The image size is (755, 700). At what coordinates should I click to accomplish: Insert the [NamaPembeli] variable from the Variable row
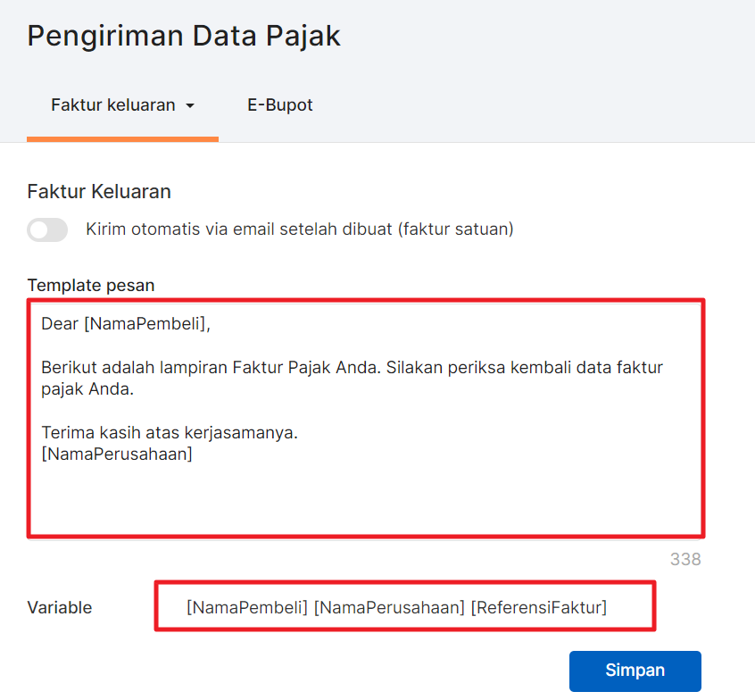click(x=247, y=607)
